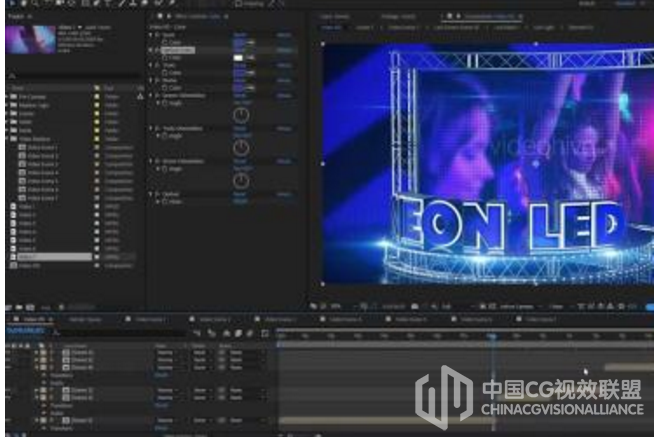The height and width of the screenshot is (437, 655).
Task: Toggle the stopwatch of the second Angle property
Action: click(165, 136)
